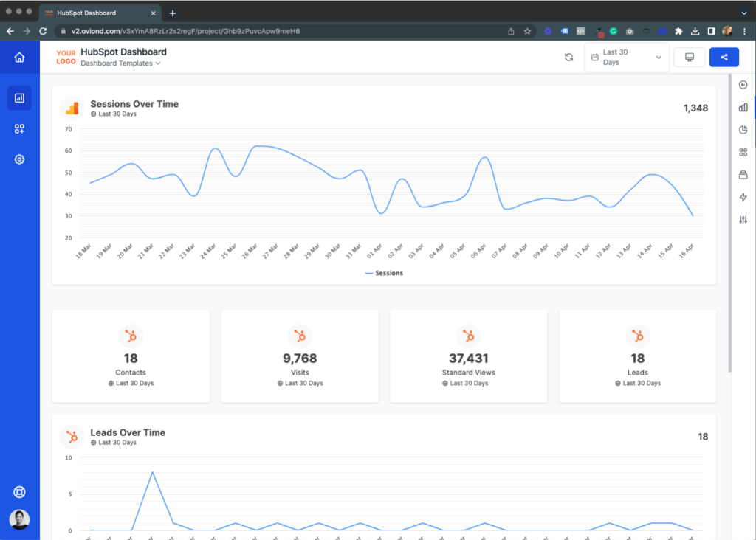The height and width of the screenshot is (540, 756).
Task: Click the page vertical scrollbar
Action: click(x=730, y=223)
